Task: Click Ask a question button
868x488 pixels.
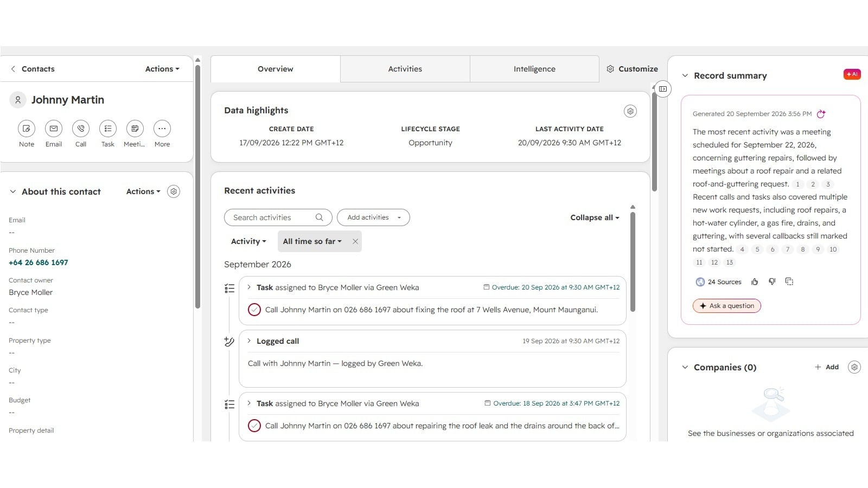Action: [x=727, y=306]
